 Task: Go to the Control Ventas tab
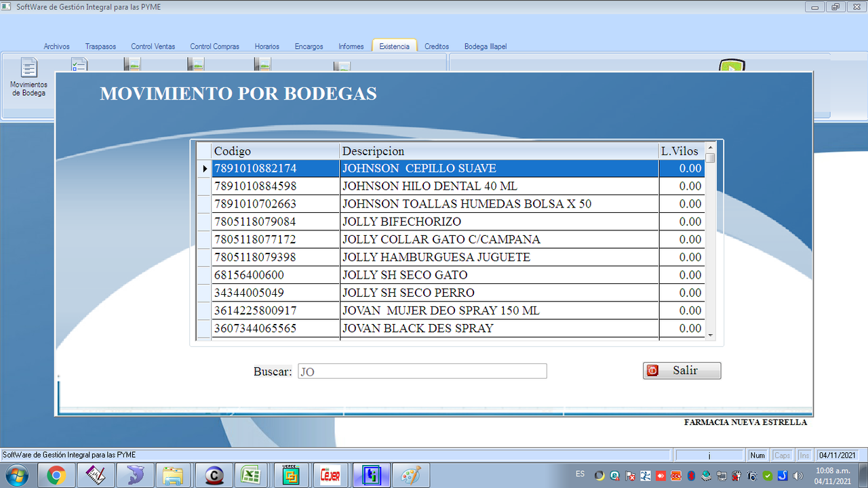[x=153, y=47]
